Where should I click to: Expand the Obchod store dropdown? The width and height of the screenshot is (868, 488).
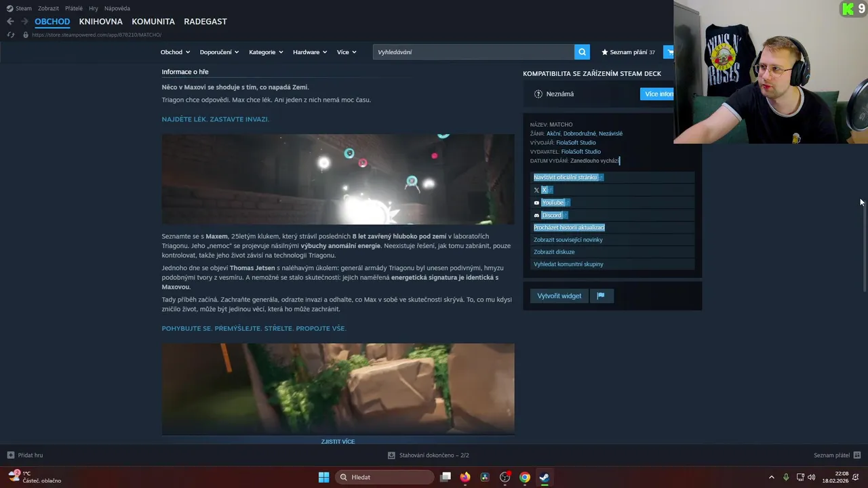coord(175,52)
